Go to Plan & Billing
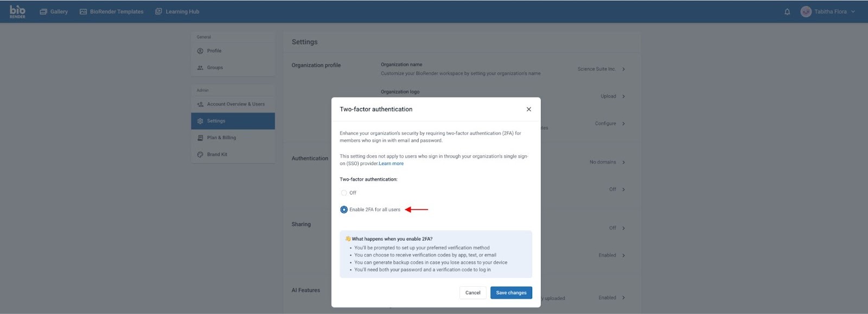The image size is (868, 314). pyautogui.click(x=221, y=138)
